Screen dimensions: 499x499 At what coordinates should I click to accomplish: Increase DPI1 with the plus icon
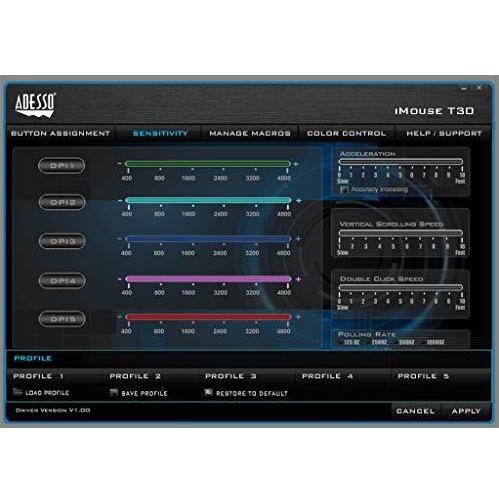(x=296, y=164)
